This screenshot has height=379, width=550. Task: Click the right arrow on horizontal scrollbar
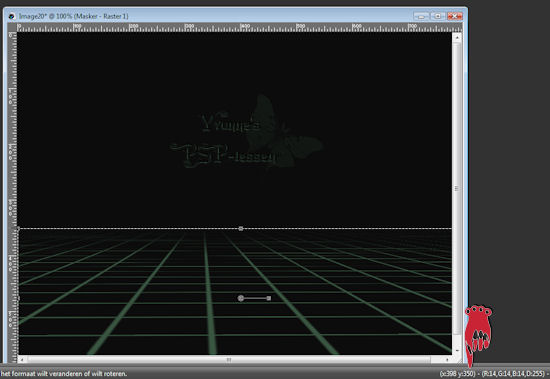point(447,360)
